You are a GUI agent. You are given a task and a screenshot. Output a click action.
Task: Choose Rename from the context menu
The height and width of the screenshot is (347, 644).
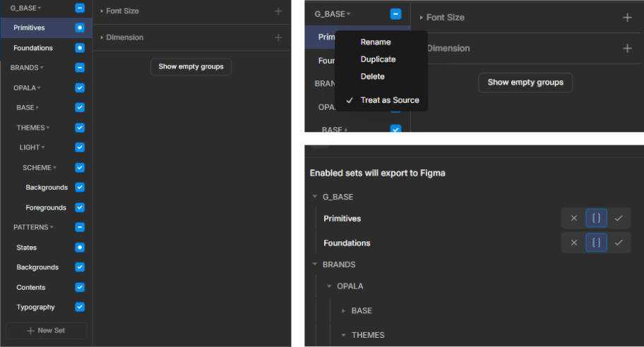[375, 42]
